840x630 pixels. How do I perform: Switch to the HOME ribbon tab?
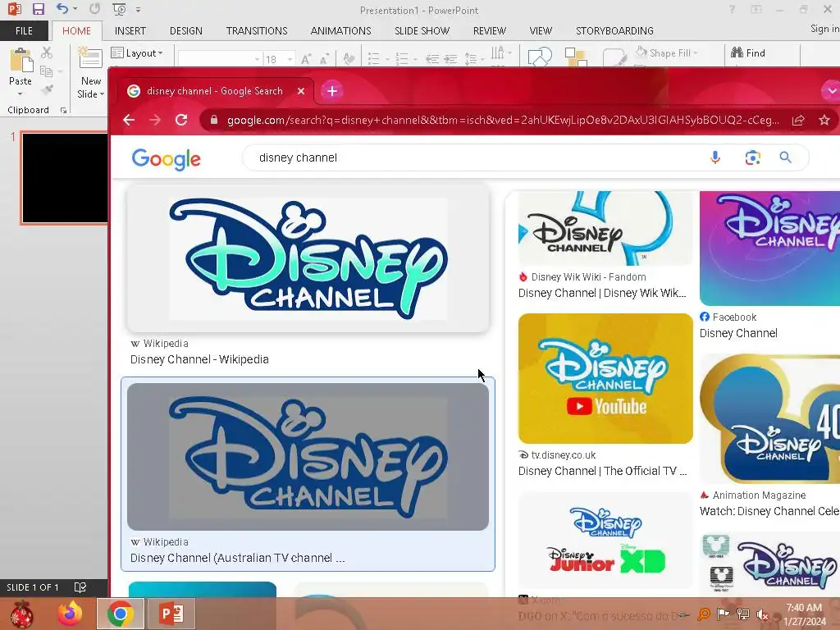[76, 31]
